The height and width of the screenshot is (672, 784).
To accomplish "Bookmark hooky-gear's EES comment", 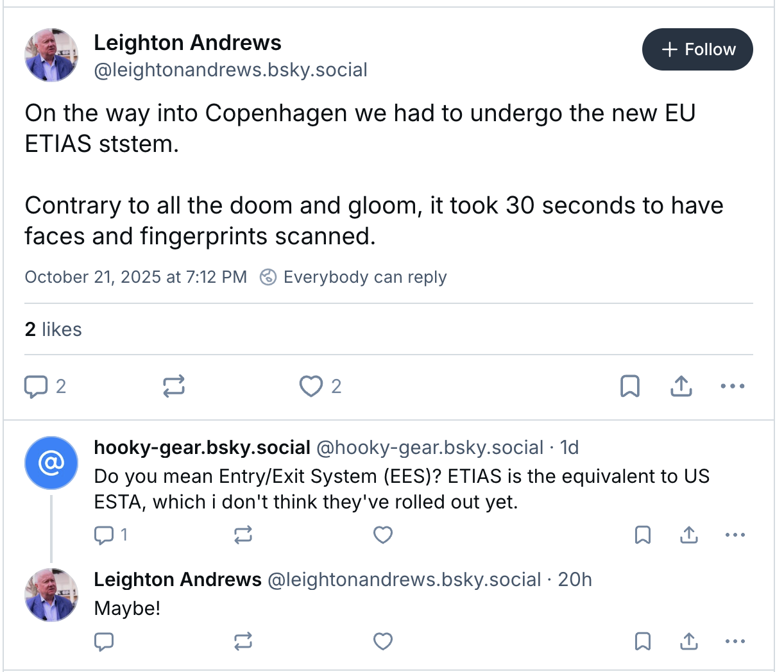I will tap(643, 535).
